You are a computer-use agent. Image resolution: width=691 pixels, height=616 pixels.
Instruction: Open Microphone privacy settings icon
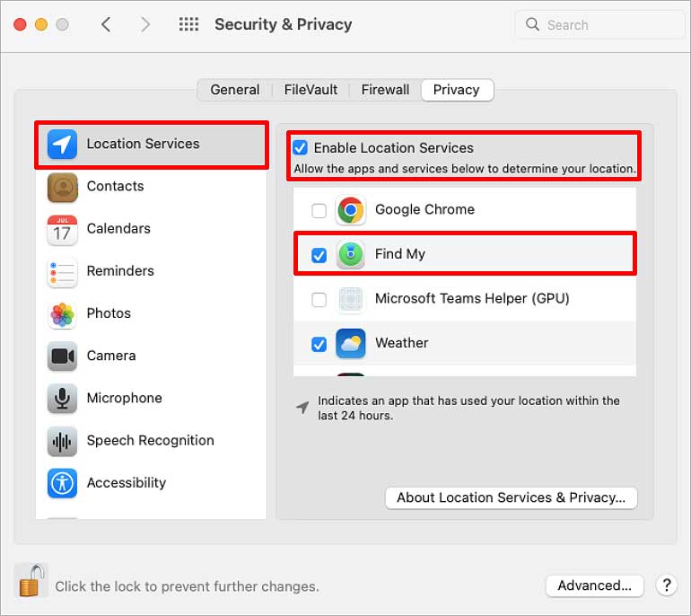(62, 399)
